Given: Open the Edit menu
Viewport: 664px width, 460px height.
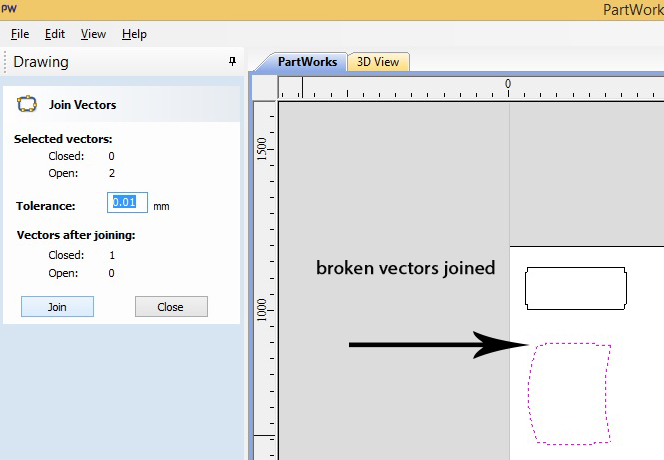Looking at the screenshot, I should point(55,34).
